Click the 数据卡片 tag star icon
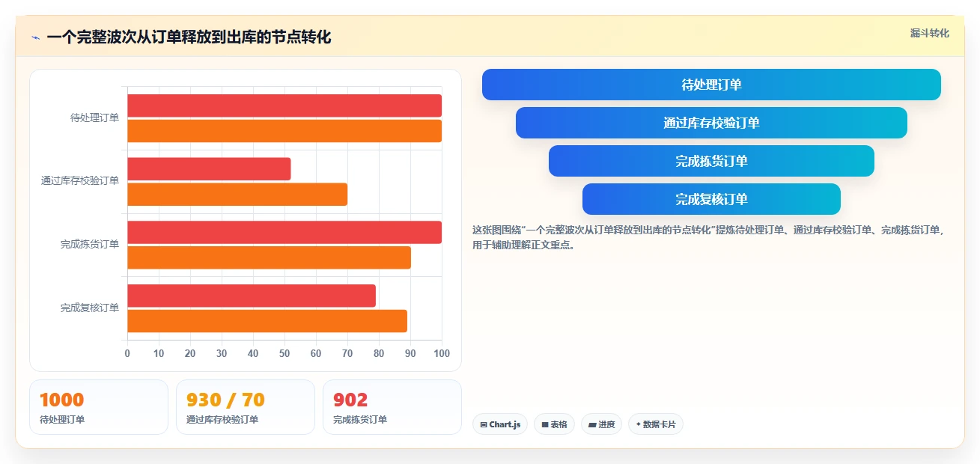The image size is (980, 464). tap(638, 424)
